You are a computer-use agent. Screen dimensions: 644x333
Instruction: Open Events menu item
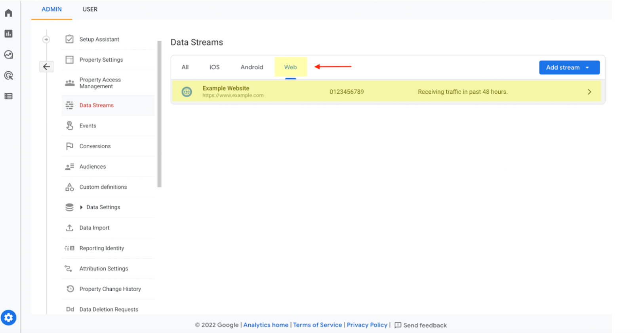click(108, 126)
